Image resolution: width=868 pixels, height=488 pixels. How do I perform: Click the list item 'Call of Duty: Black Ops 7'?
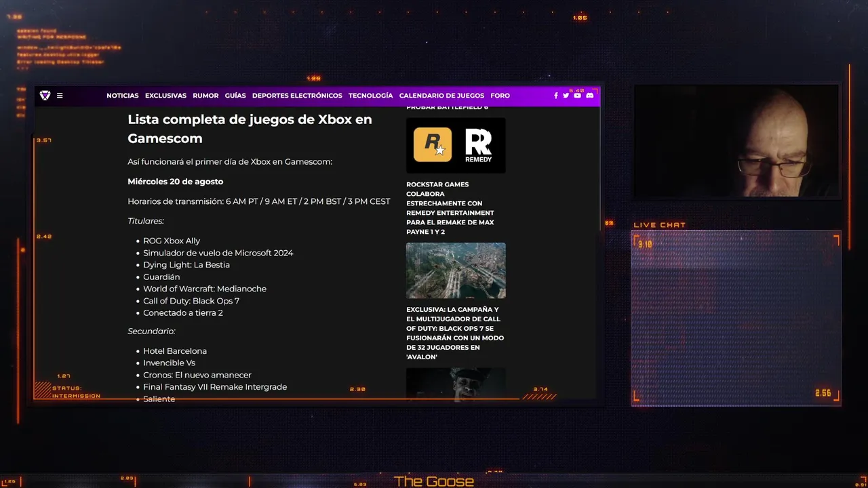coord(191,301)
